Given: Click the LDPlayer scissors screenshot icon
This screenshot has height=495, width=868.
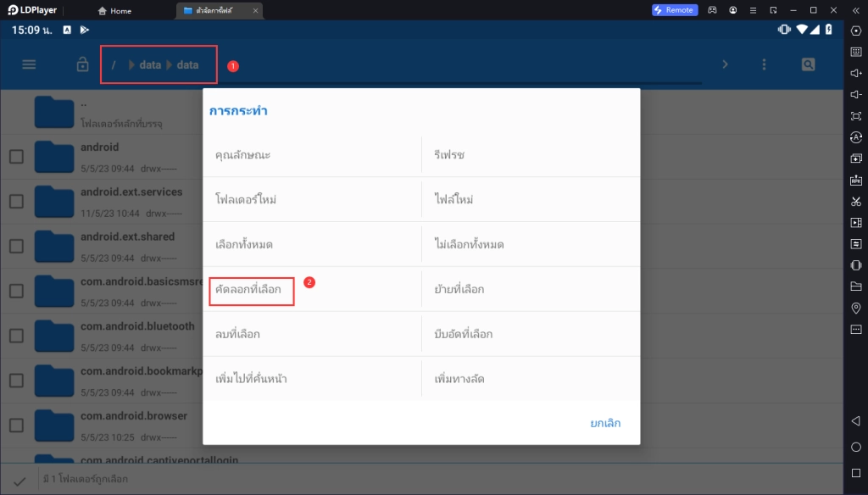Looking at the screenshot, I should tap(855, 201).
